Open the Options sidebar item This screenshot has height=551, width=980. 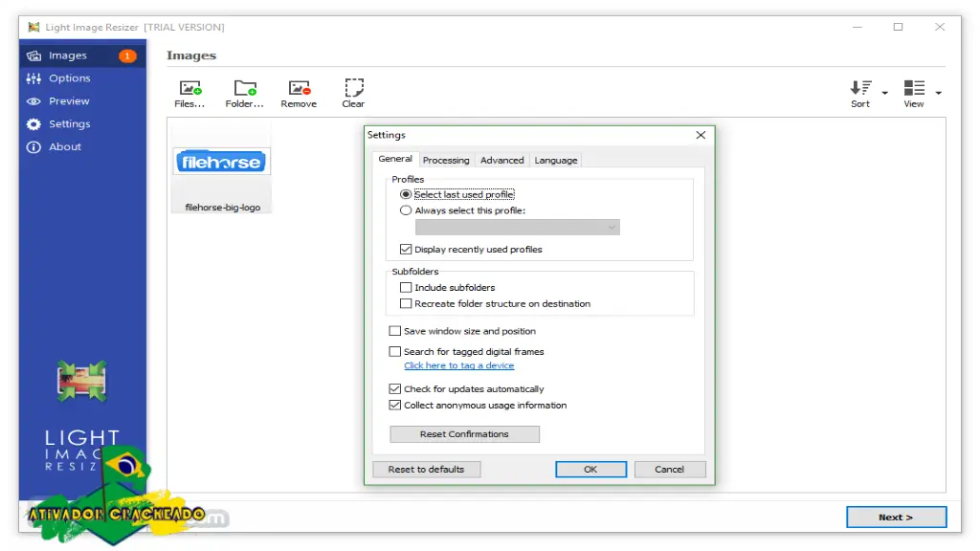[82, 78]
